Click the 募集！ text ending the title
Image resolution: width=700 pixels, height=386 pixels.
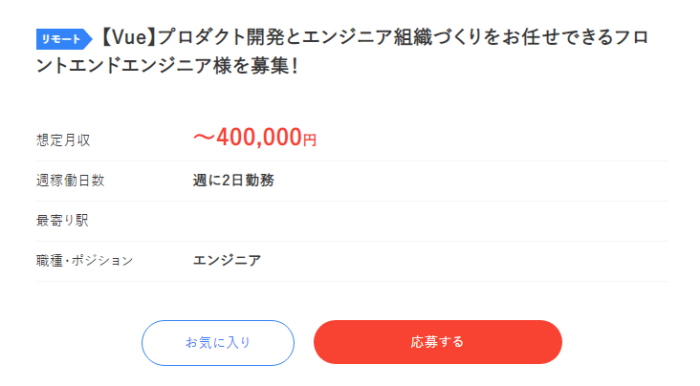pyautogui.click(x=274, y=66)
